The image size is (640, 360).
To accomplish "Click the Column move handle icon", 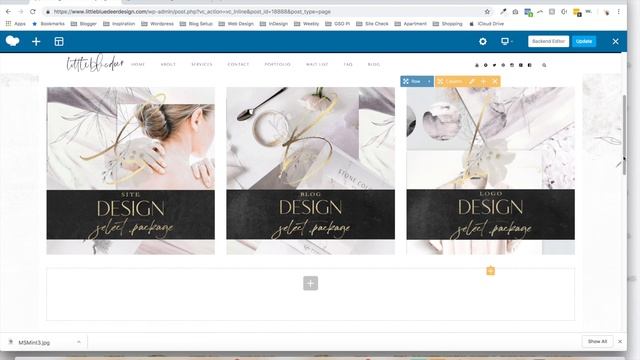I will tap(440, 82).
